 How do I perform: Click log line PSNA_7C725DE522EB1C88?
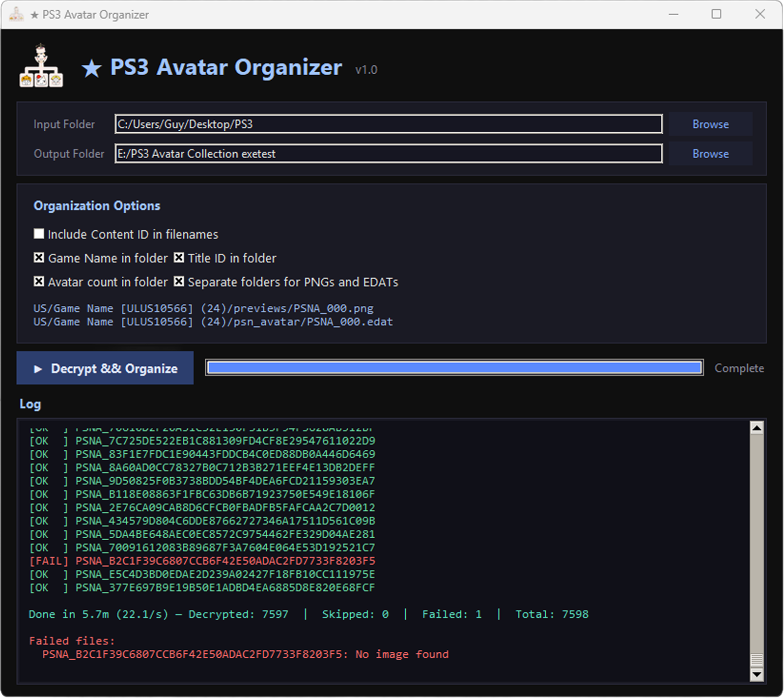click(202, 440)
